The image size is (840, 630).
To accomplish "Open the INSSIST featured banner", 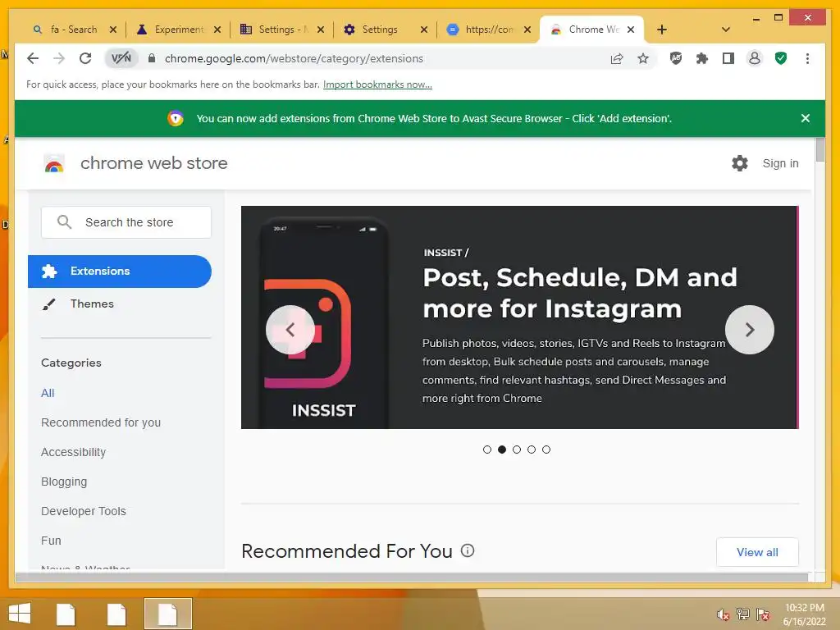I will coord(519,317).
